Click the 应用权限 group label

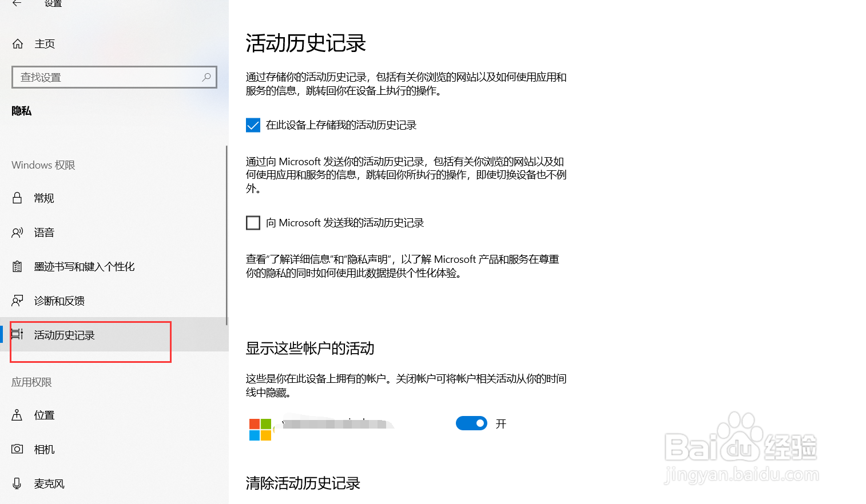click(x=31, y=382)
